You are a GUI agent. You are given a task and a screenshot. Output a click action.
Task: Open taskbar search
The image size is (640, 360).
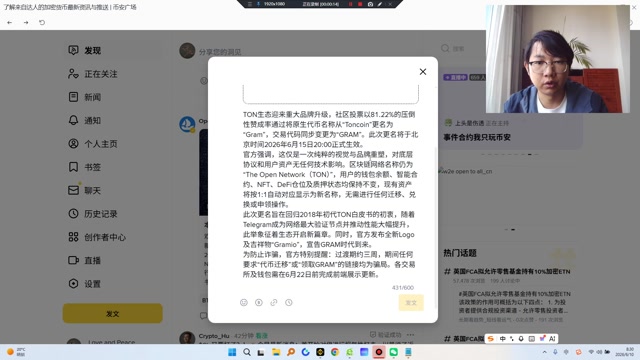[247, 352]
